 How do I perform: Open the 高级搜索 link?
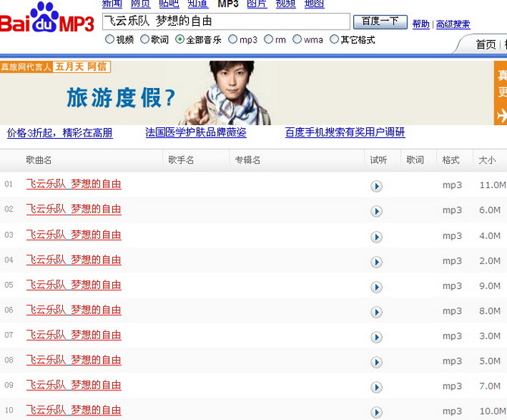(x=452, y=24)
